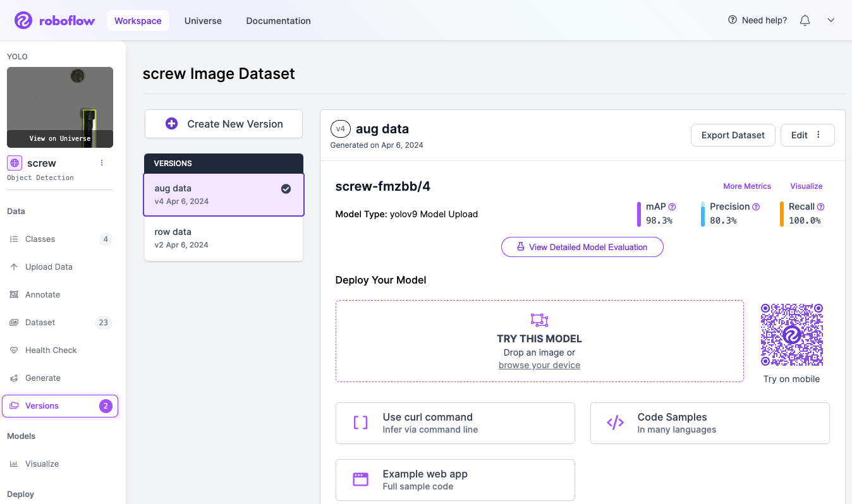Click the Example web app icon
Viewport: 852px width, 504px height.
(x=360, y=479)
